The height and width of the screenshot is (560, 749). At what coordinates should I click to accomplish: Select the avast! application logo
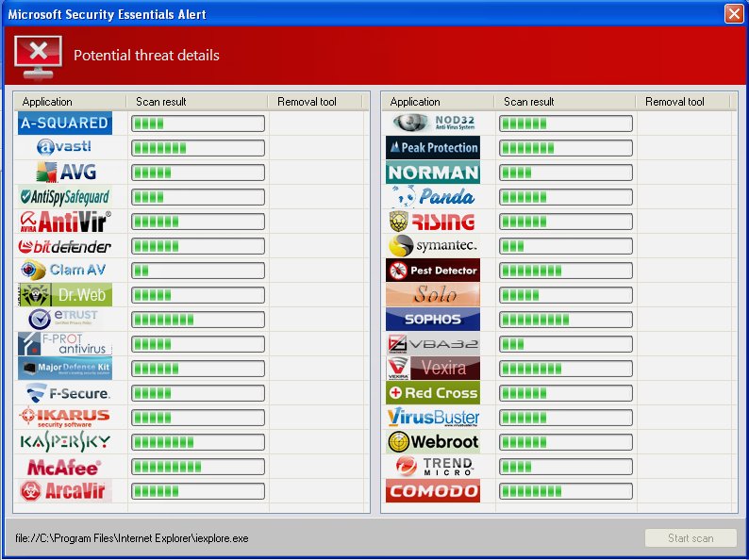64,147
